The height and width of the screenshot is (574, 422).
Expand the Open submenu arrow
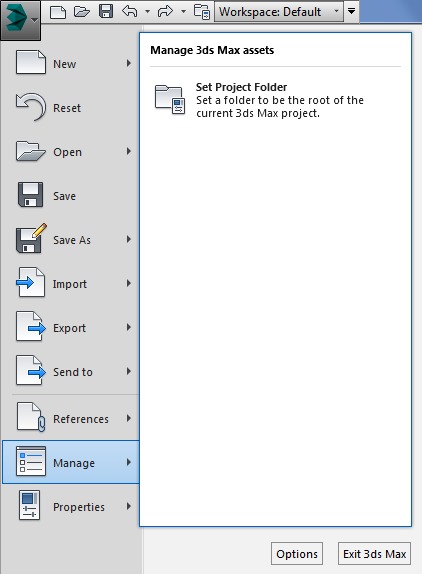128,151
